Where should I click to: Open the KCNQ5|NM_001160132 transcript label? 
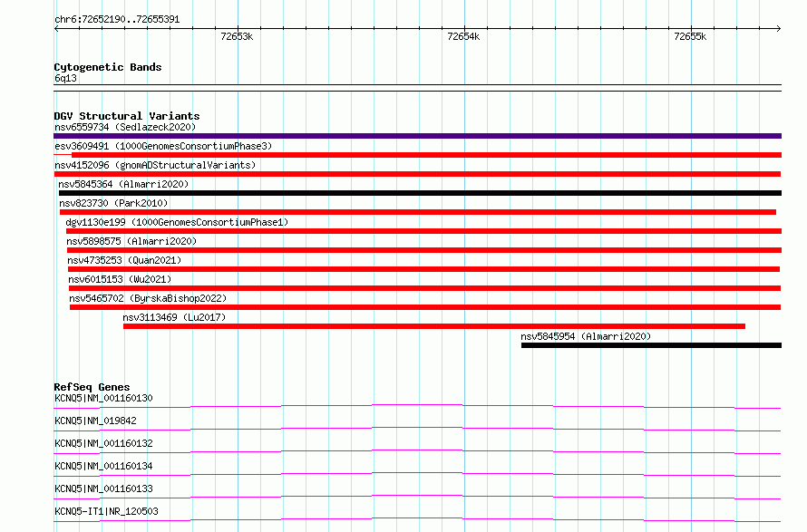coord(103,443)
